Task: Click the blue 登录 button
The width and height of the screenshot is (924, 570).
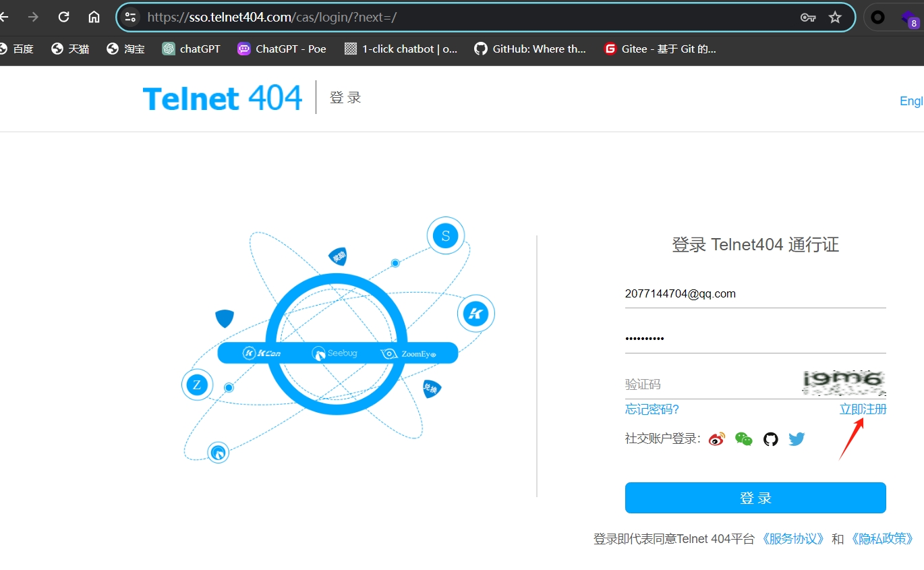Action: (x=755, y=498)
